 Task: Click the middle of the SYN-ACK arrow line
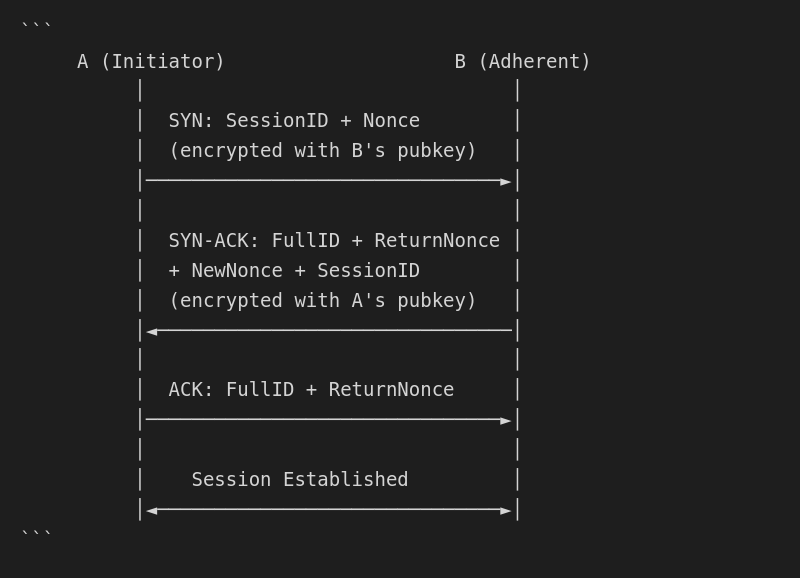pyautogui.click(x=328, y=330)
